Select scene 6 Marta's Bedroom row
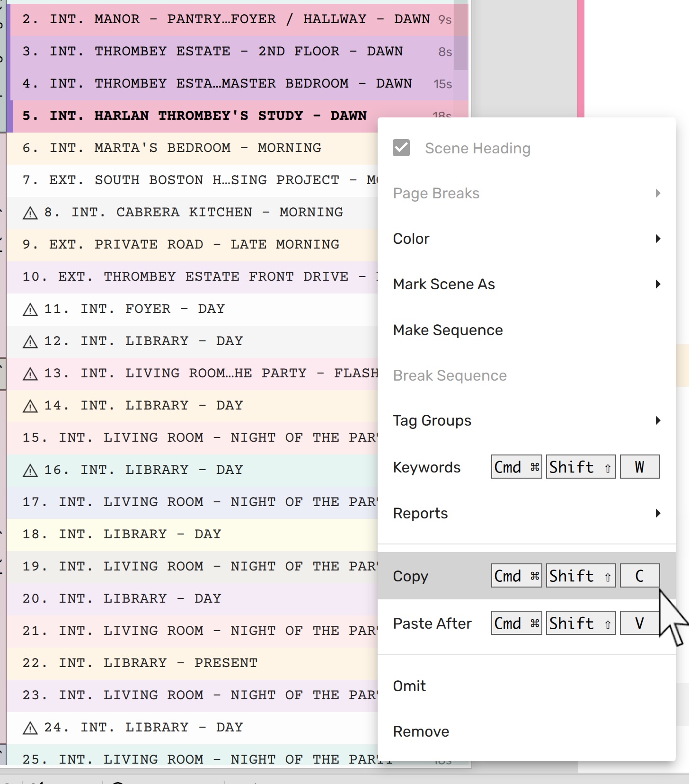Screen dimensions: 689x784 point(189,148)
